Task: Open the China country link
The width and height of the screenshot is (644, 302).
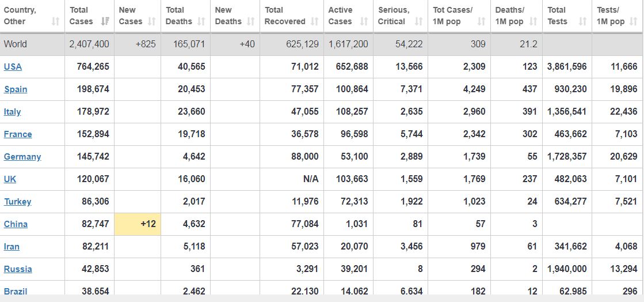Action: click(x=16, y=224)
